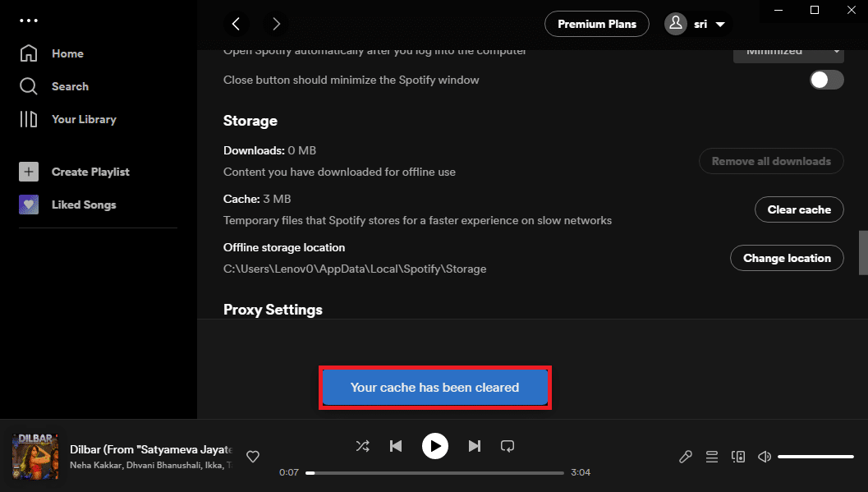Navigate back with the left arrow
The width and height of the screenshot is (868, 492).
pos(237,24)
